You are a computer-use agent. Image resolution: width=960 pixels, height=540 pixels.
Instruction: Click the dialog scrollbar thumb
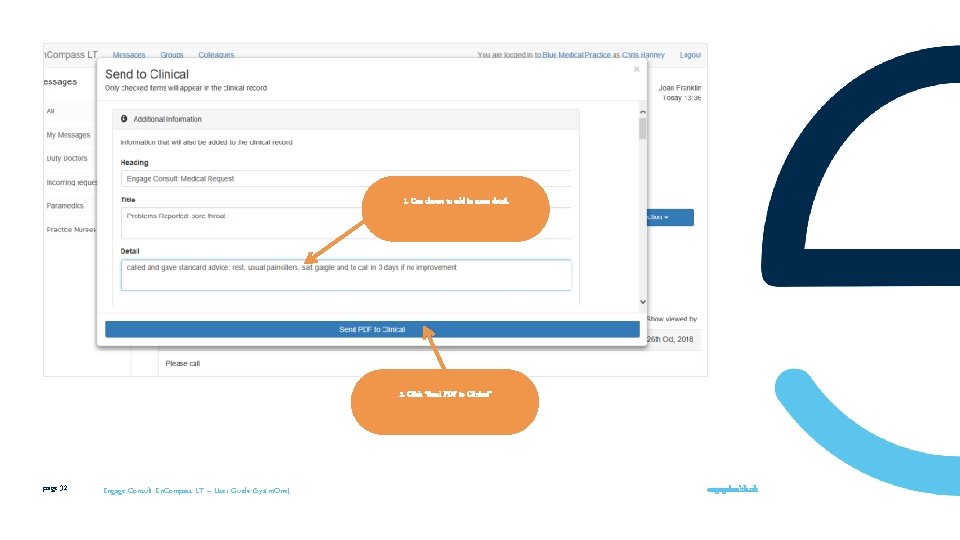coord(642,129)
